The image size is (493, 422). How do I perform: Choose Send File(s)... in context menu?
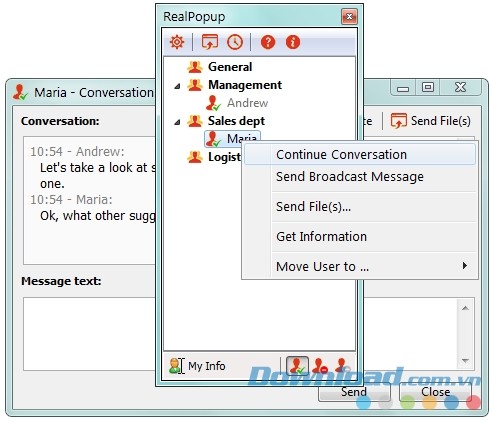(360, 207)
